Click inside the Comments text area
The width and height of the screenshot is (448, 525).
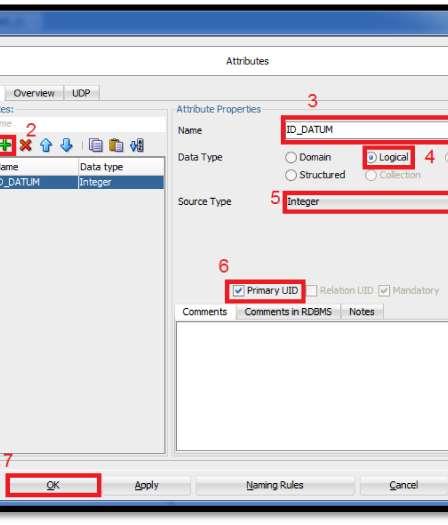pyautogui.click(x=312, y=386)
